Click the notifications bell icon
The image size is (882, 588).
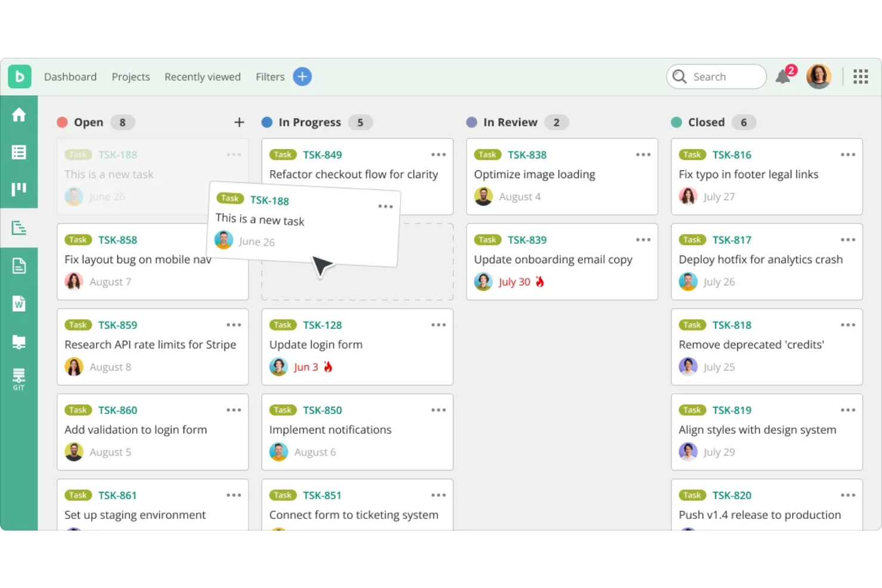tap(783, 76)
